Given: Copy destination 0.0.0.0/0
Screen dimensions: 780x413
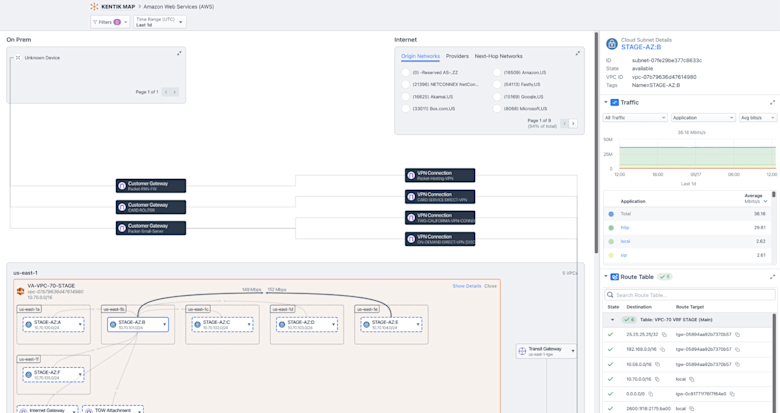Looking at the screenshot, I should click(x=650, y=394).
